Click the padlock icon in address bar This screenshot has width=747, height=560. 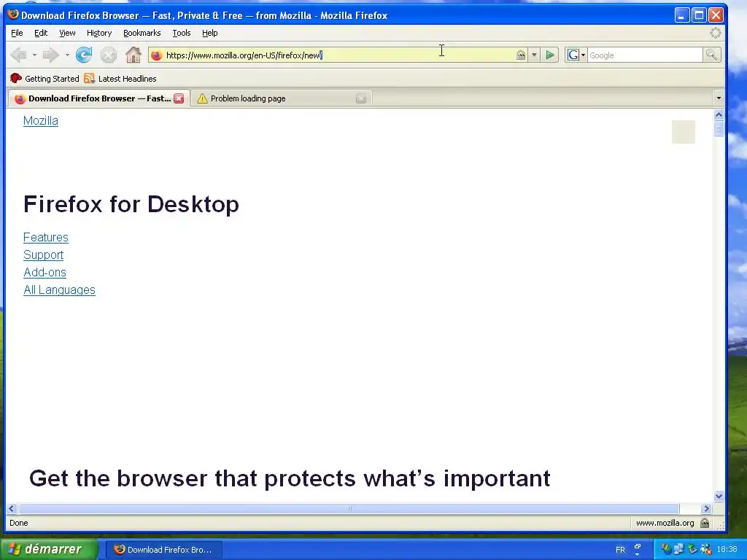click(x=521, y=55)
